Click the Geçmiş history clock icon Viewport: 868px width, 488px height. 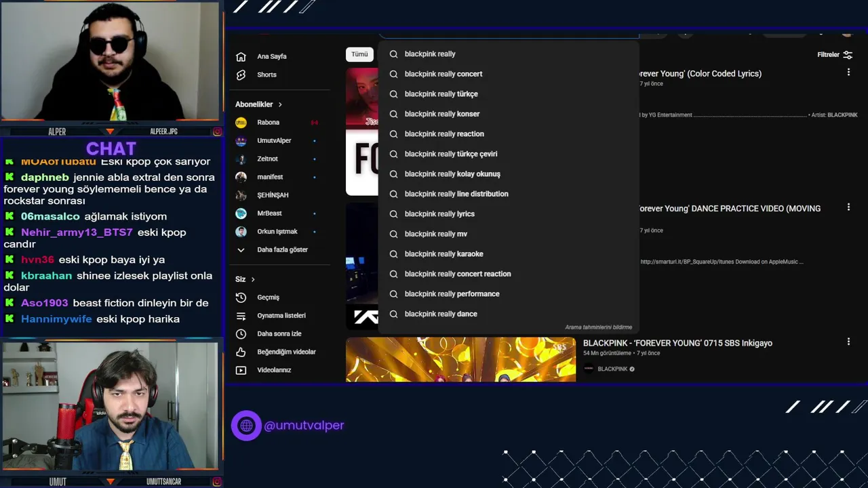click(x=241, y=298)
